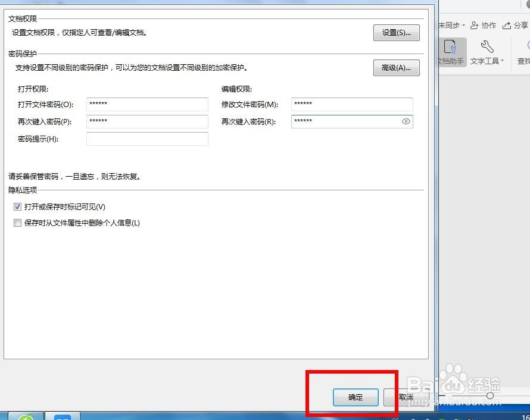This screenshot has height=420, width=530.
Task: Open the 文字工具 dropdown arrow
Action: click(502, 61)
